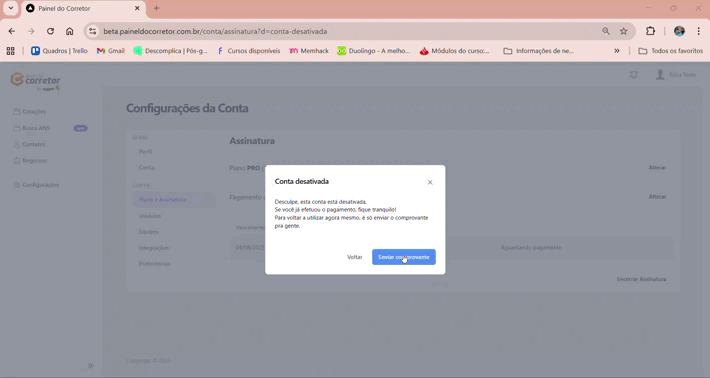Open a new browser tab
This screenshot has height=378, width=710.
(157, 8)
